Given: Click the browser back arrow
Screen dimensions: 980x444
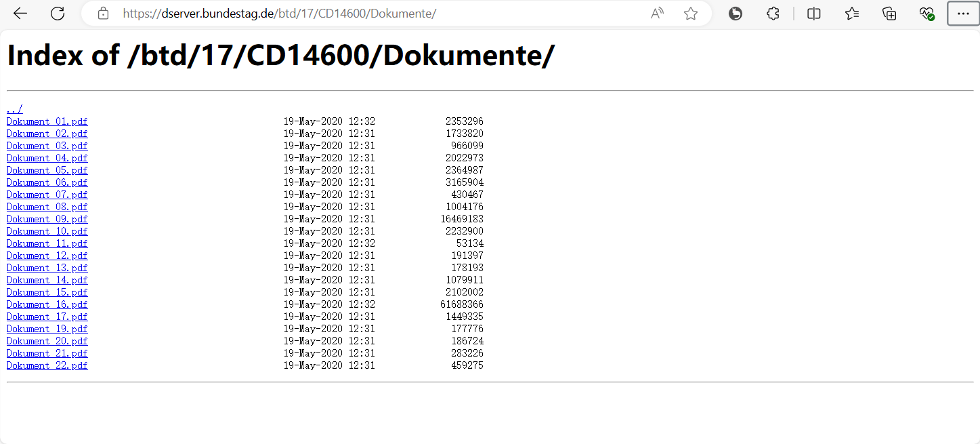Looking at the screenshot, I should pos(20,14).
